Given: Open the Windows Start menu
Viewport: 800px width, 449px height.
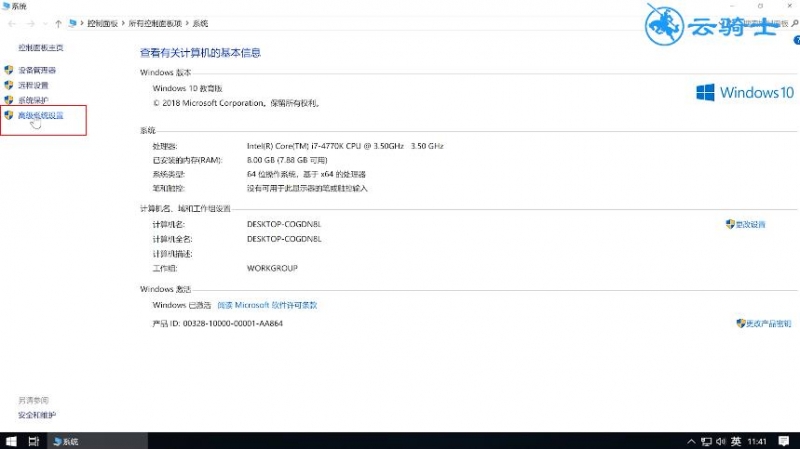Looking at the screenshot, I should (11, 441).
